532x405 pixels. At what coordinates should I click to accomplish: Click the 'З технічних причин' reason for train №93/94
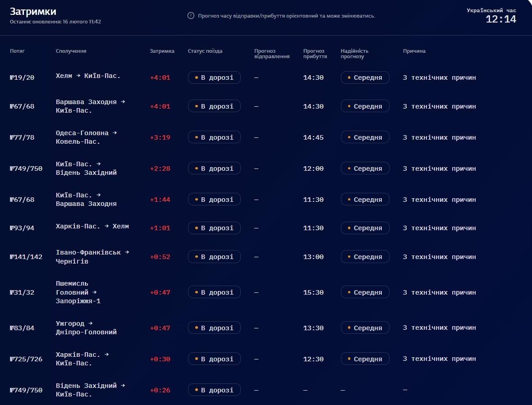(x=439, y=228)
